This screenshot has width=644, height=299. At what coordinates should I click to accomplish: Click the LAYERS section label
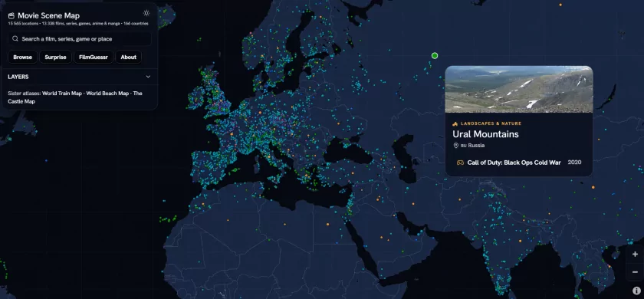tap(18, 77)
